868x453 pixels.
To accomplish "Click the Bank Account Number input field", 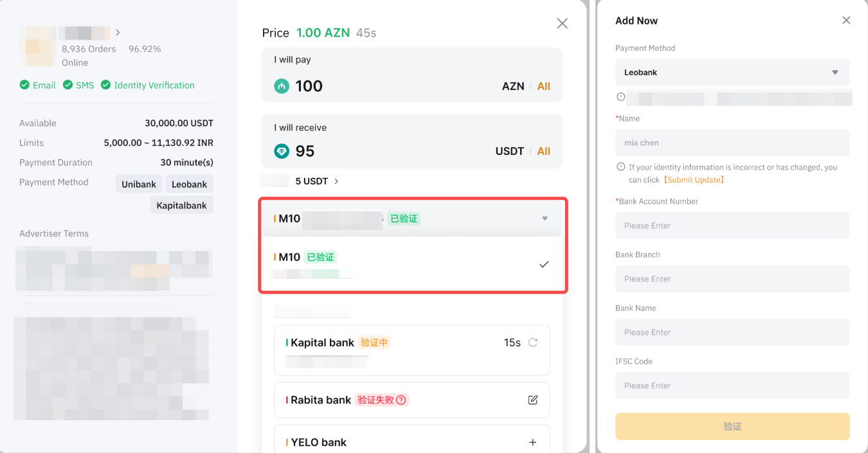I will click(732, 226).
